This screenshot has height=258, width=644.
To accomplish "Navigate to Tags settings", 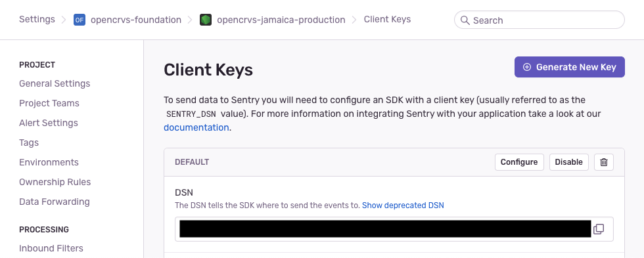I will tap(29, 142).
